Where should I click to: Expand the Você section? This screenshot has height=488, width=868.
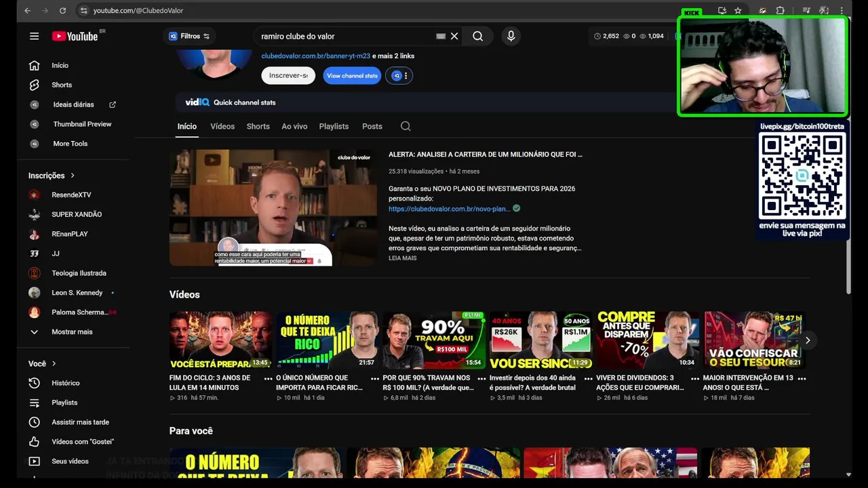[42, 364]
